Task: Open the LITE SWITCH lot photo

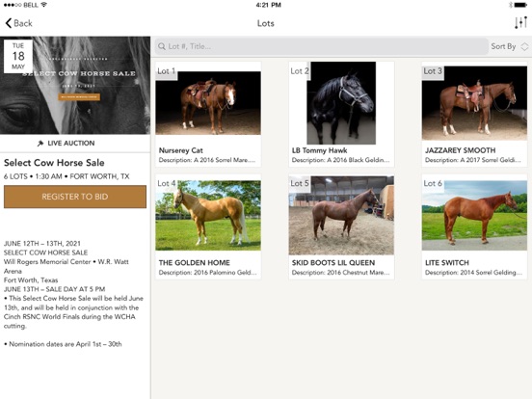Action: (474, 216)
